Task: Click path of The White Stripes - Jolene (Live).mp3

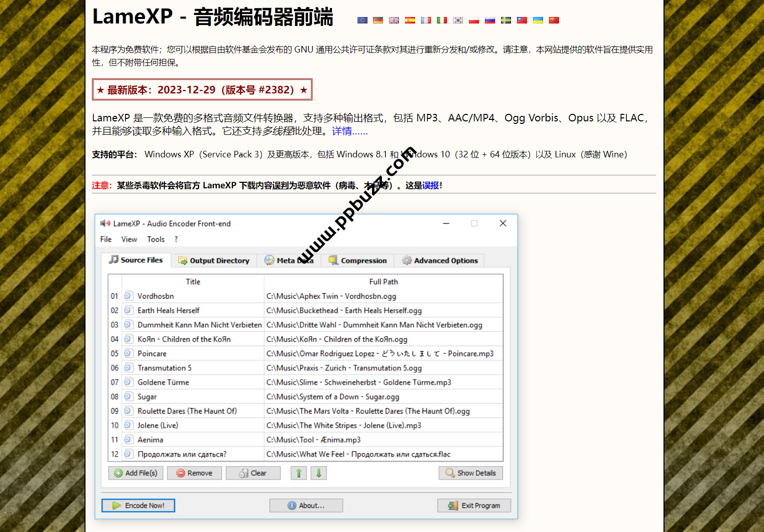Action: point(344,425)
